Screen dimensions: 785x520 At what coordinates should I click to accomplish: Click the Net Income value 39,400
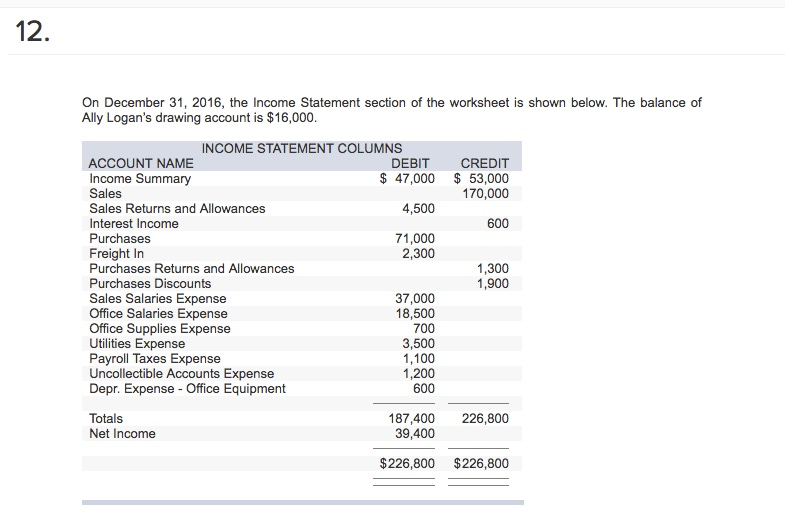[415, 433]
